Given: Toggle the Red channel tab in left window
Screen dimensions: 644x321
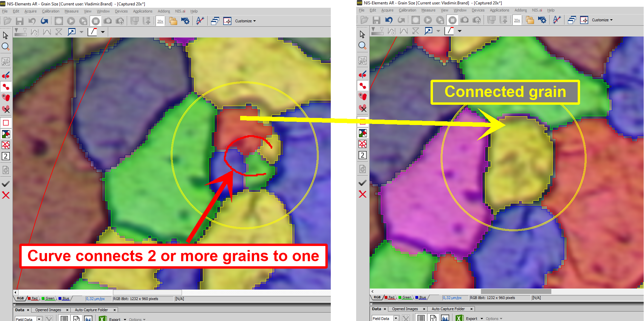Looking at the screenshot, I should pyautogui.click(x=34, y=298).
